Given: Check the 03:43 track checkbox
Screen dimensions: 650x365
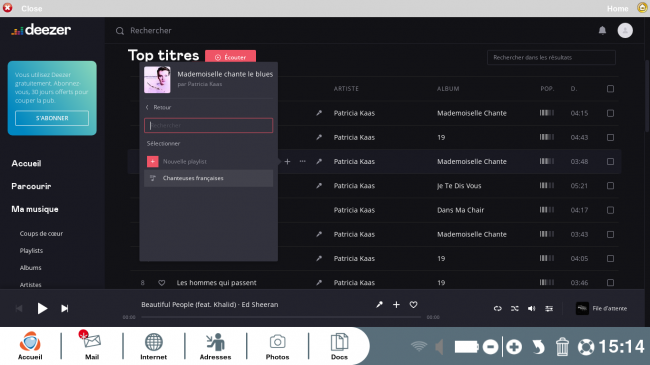Looking at the screenshot, I should [x=610, y=234].
